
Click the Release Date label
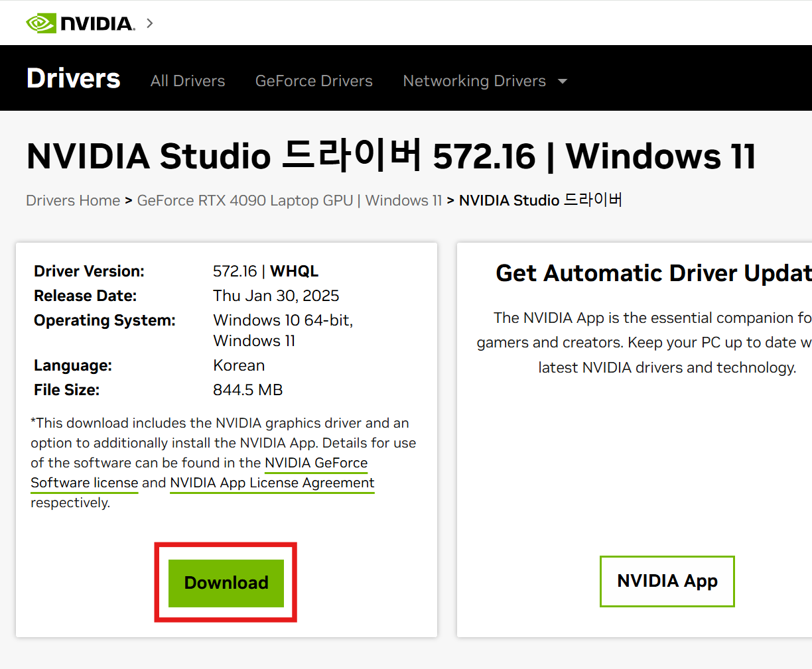[x=85, y=296]
